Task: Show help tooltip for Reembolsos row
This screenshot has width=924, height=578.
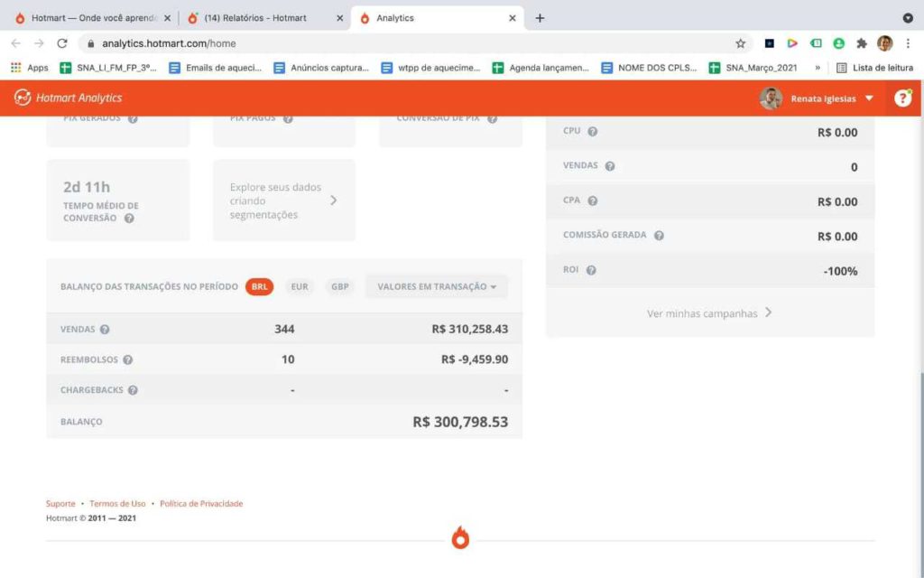Action: pyautogui.click(x=128, y=359)
